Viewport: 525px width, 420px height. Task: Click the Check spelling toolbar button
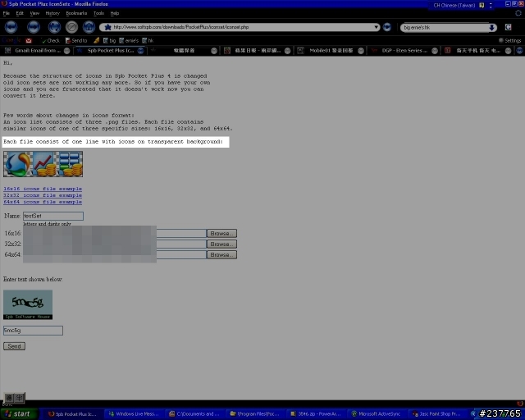pos(50,40)
